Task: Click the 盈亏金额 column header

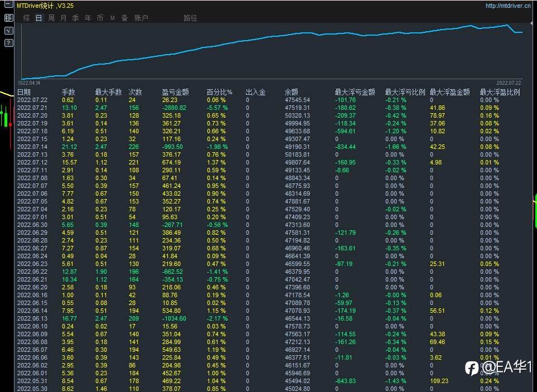Action: [175, 92]
